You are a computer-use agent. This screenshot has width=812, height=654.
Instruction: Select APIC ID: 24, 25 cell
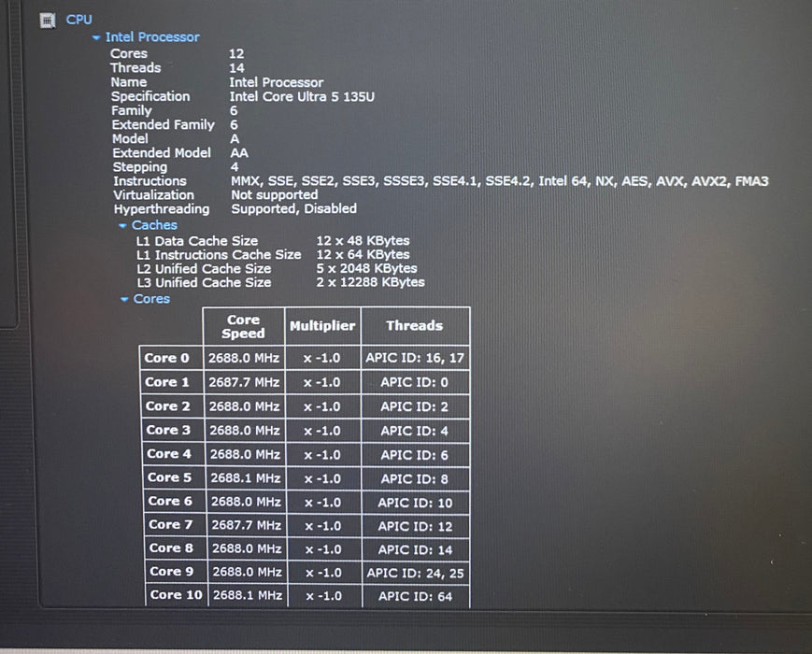click(415, 574)
